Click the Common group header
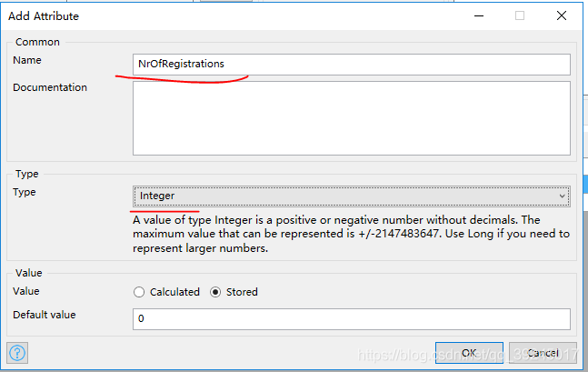The height and width of the screenshot is (372, 588). click(x=36, y=42)
